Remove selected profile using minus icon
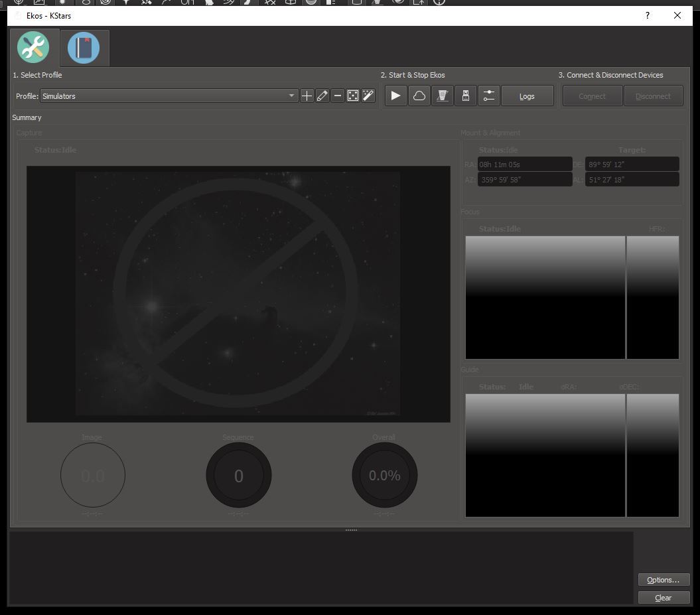Screen dimensions: 700x615 (338, 96)
